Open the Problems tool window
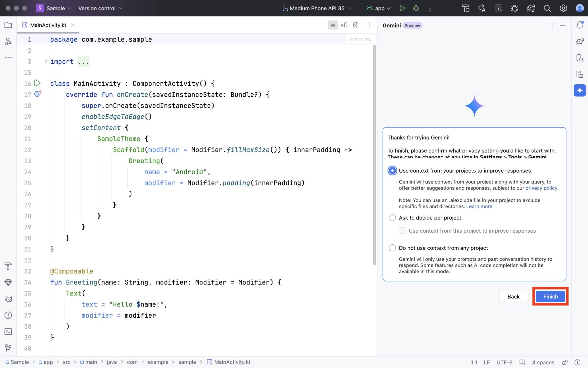 click(x=8, y=315)
